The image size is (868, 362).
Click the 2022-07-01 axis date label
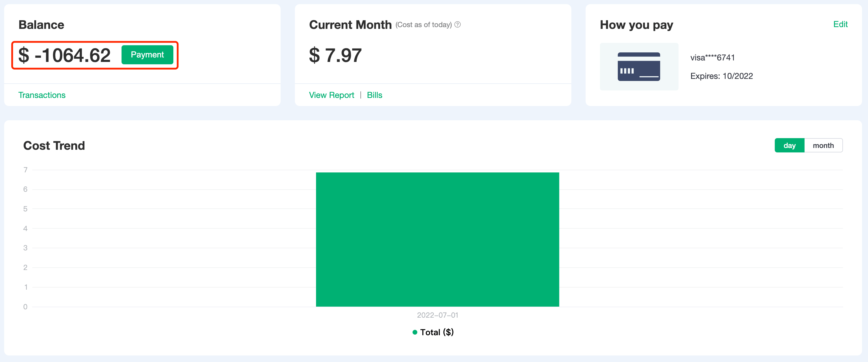tap(437, 315)
